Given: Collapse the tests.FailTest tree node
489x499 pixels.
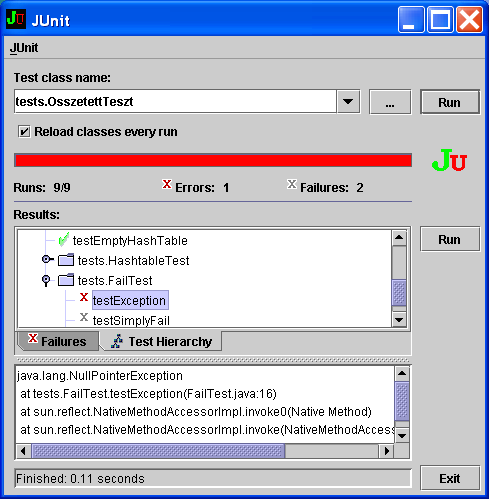Looking at the screenshot, I should click(x=46, y=280).
